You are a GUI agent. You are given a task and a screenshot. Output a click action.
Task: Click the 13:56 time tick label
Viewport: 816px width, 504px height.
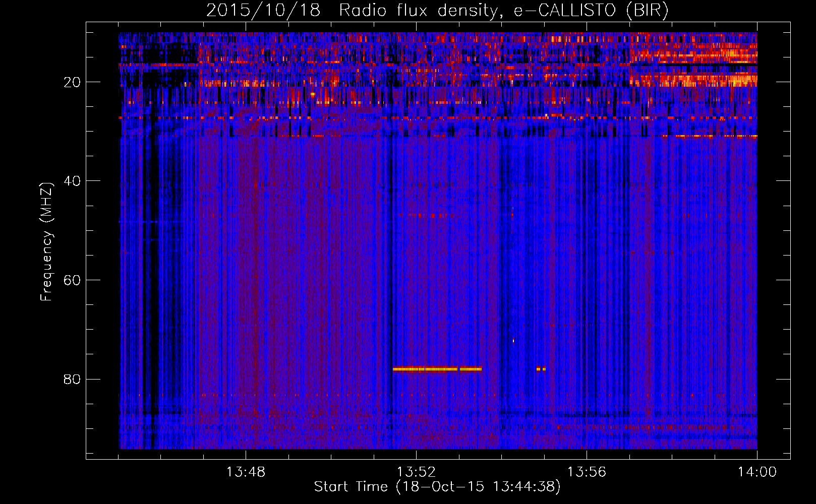[x=587, y=472]
